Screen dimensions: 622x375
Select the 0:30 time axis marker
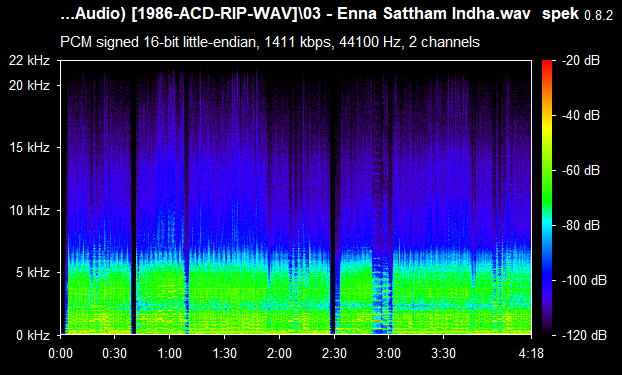(x=115, y=353)
